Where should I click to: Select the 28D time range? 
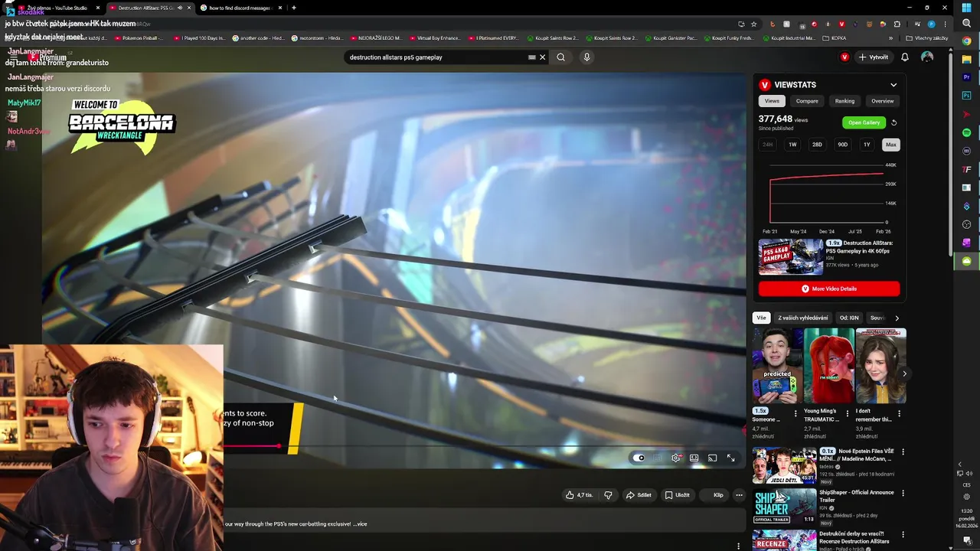817,145
